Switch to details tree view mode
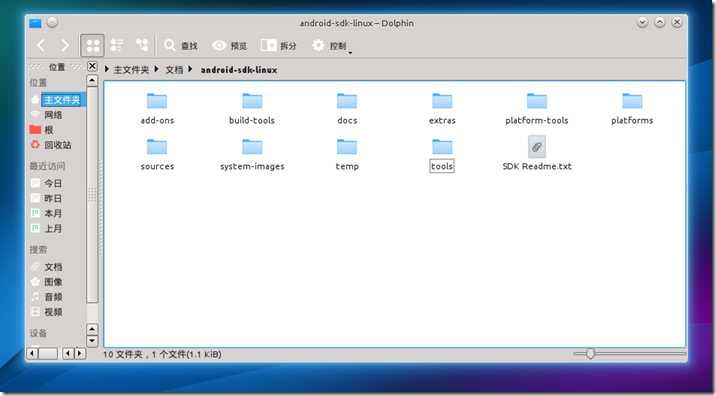716x396 pixels. pos(142,45)
